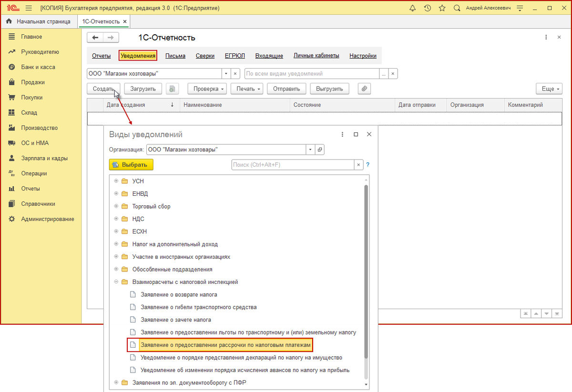The image size is (572, 392).
Task: Open the Зарплата и кадры section
Action: (44, 158)
